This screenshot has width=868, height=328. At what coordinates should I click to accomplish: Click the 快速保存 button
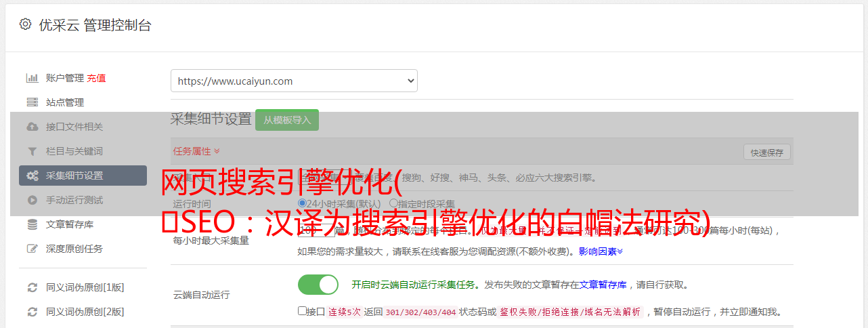coord(766,152)
